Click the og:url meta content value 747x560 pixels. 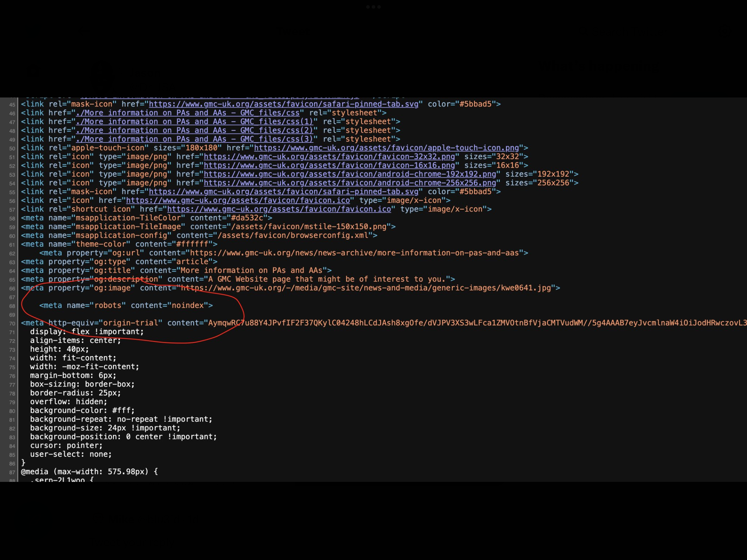(354, 253)
